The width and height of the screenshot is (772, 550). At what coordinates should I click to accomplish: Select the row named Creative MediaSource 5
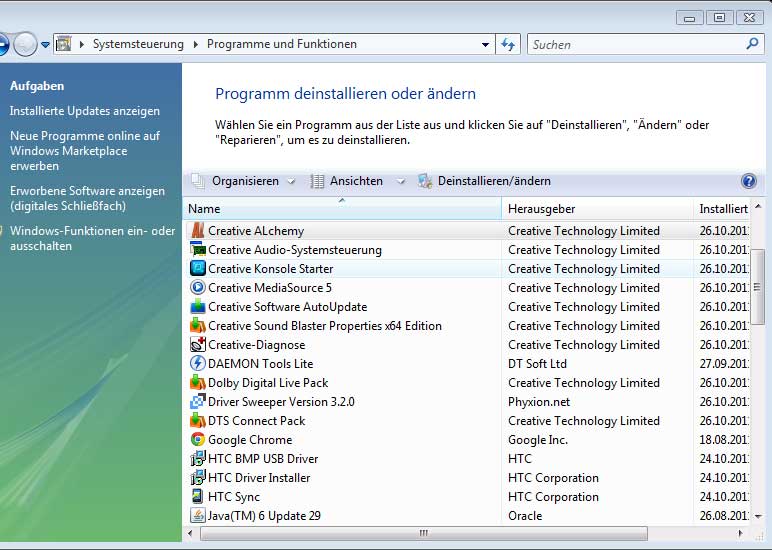pos(467,288)
